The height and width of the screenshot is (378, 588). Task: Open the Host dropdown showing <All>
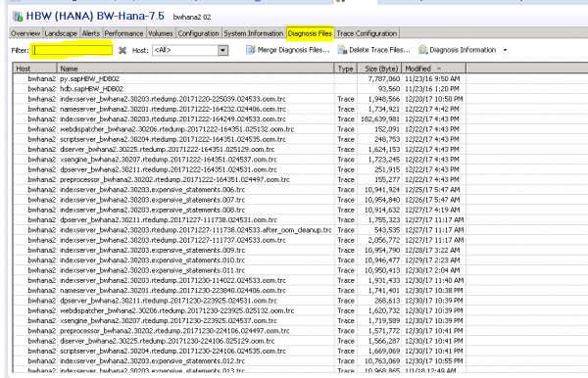[190, 50]
